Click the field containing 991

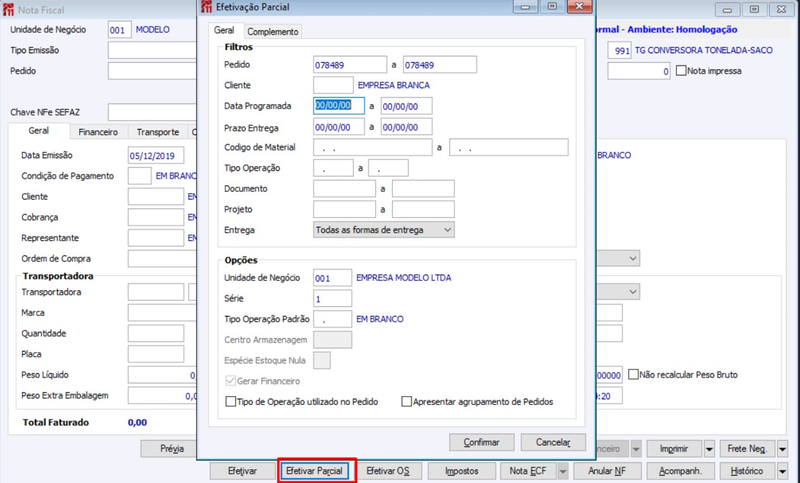(x=619, y=50)
